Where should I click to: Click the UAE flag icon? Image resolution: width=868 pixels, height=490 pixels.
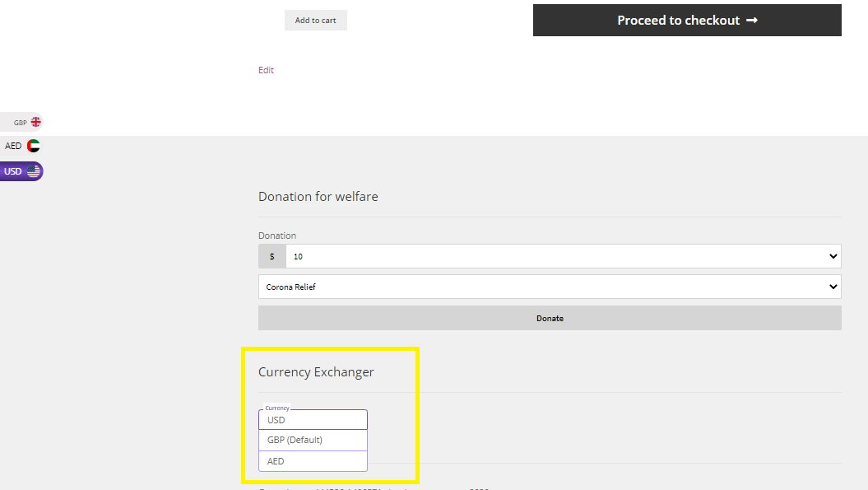[33, 146]
